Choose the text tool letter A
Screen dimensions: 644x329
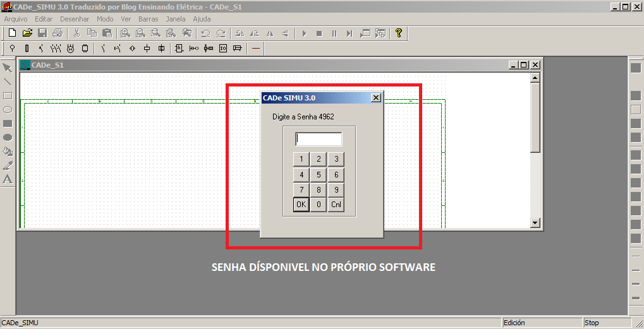pos(8,179)
